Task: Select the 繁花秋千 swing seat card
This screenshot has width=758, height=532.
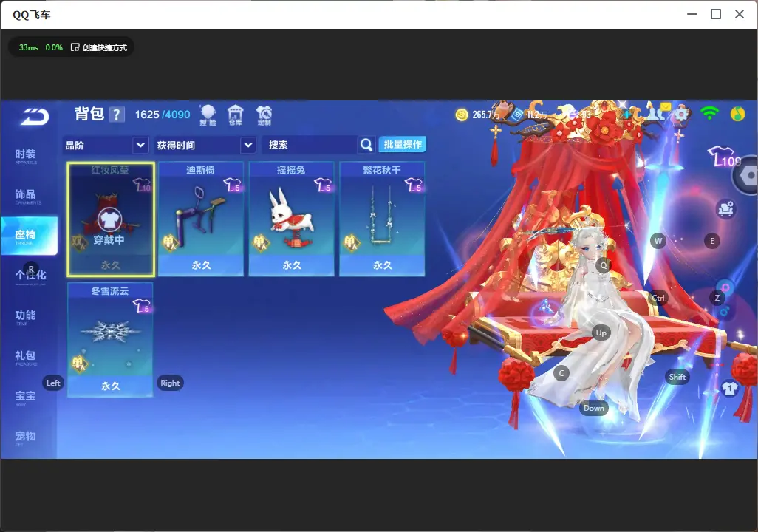Action: pyautogui.click(x=382, y=219)
